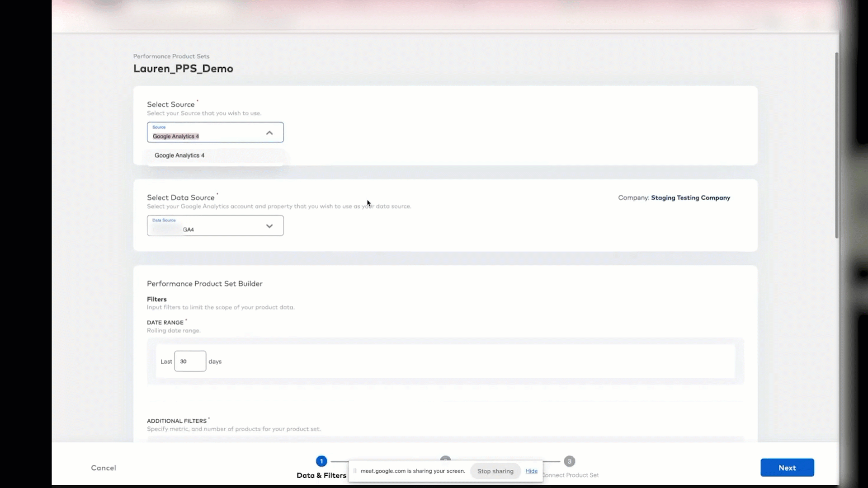Click the Staging Testing Company label

point(691,197)
